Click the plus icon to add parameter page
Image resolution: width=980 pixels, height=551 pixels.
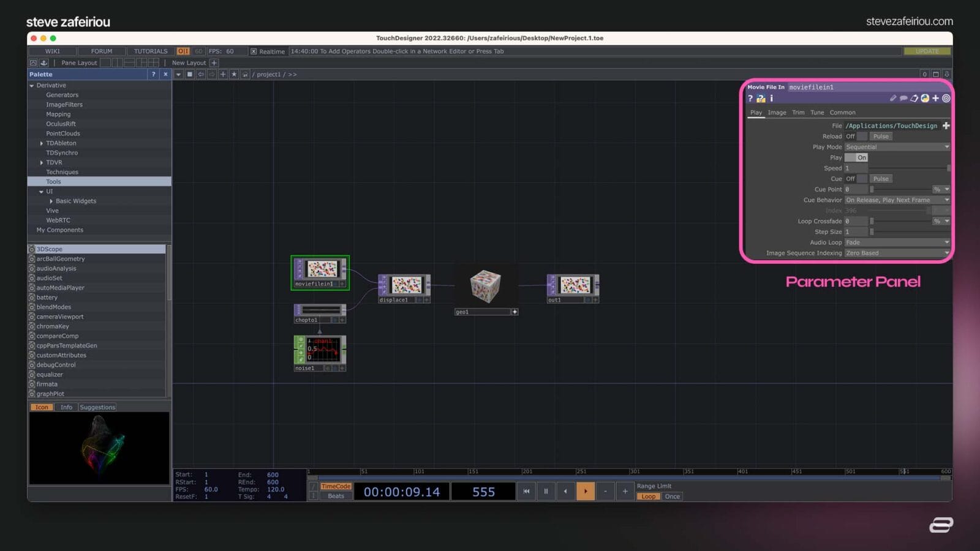point(936,97)
